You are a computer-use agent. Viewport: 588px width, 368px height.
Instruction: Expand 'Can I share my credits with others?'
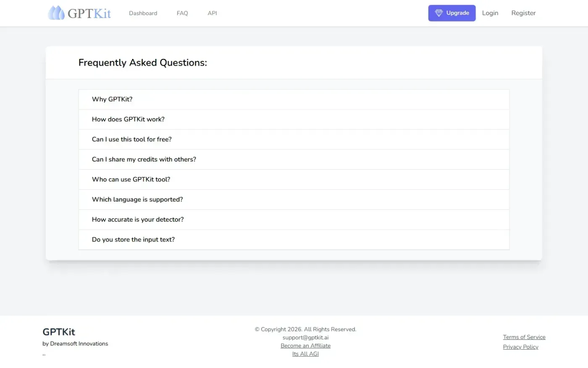[x=294, y=159]
